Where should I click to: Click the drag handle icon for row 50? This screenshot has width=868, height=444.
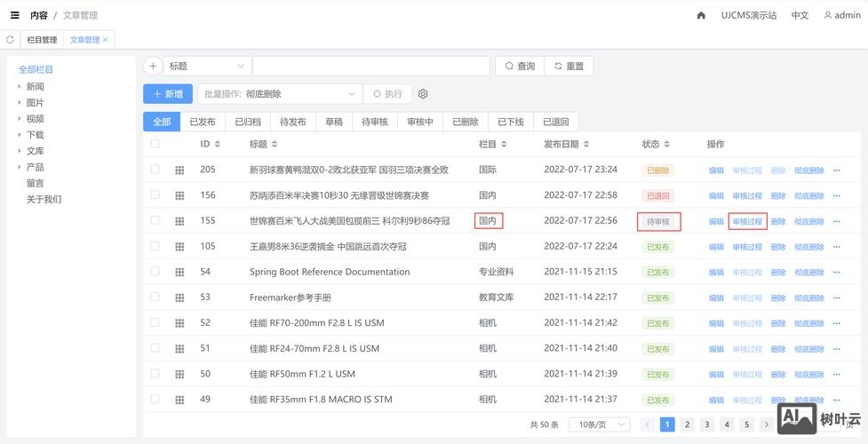point(179,374)
